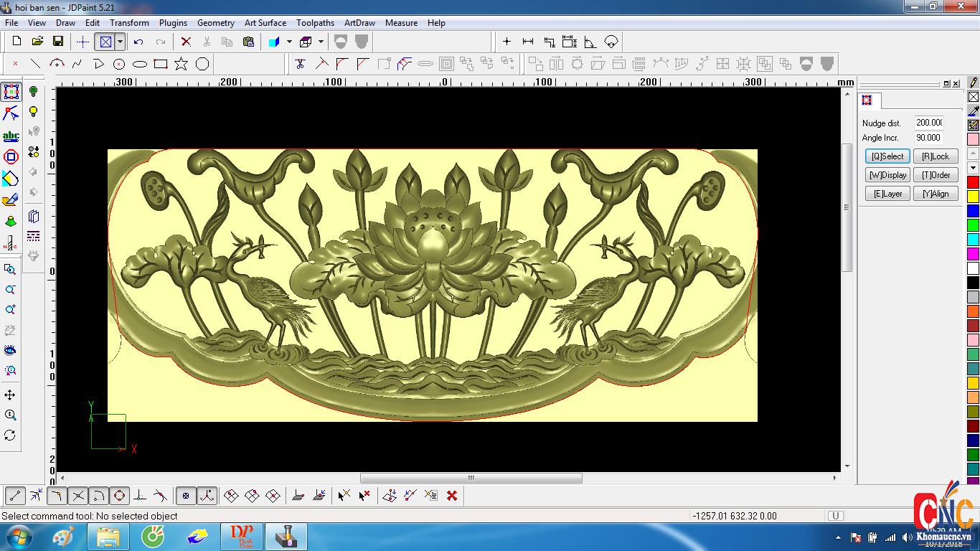The height and width of the screenshot is (551, 980).
Task: Select the abc text tool in sidebar
Action: pos(11,136)
